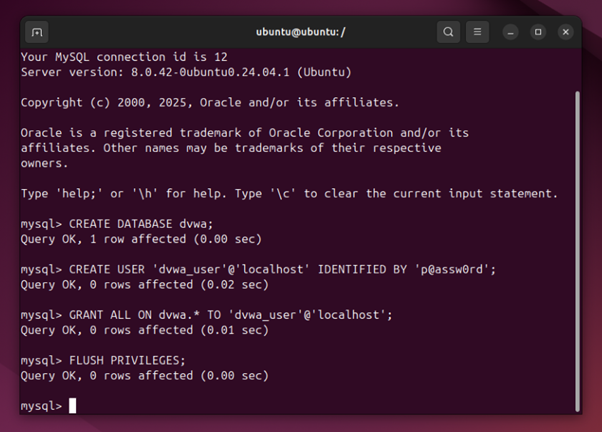
Task: Focus the blinking cursor at mysql prompt
Action: pyautogui.click(x=73, y=406)
